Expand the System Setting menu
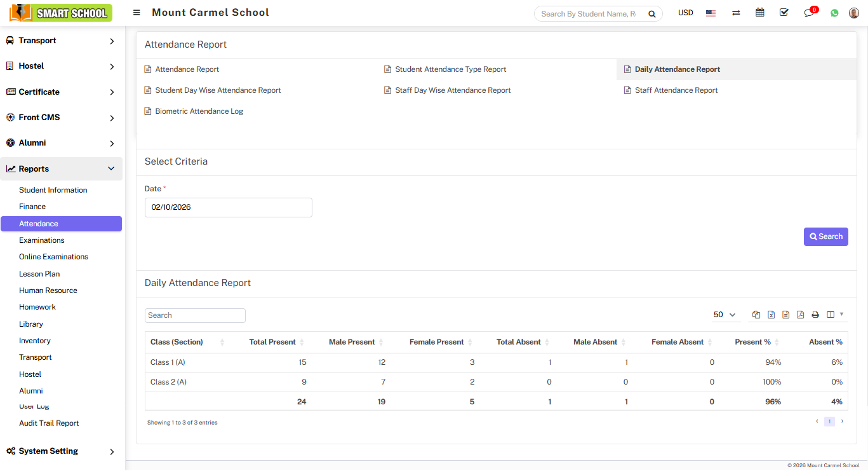 point(62,451)
